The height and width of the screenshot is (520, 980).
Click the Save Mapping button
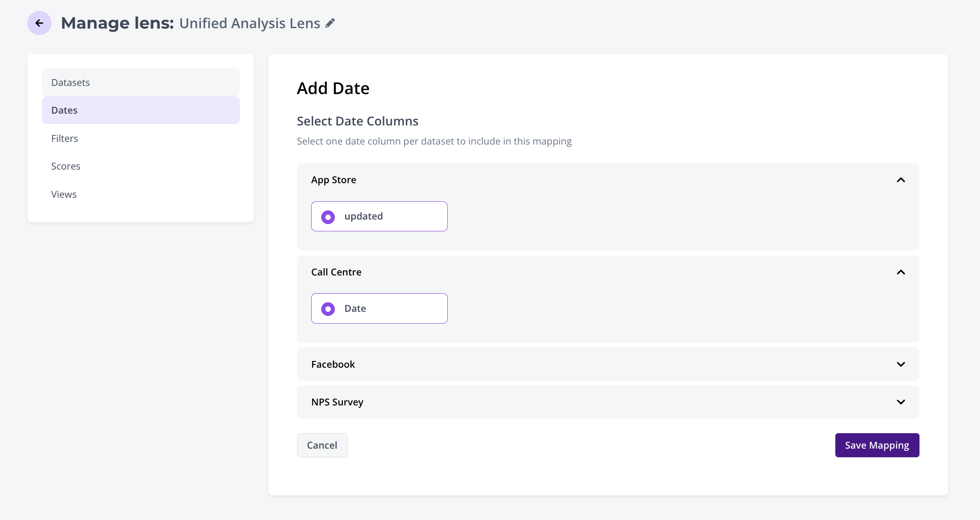[877, 445]
